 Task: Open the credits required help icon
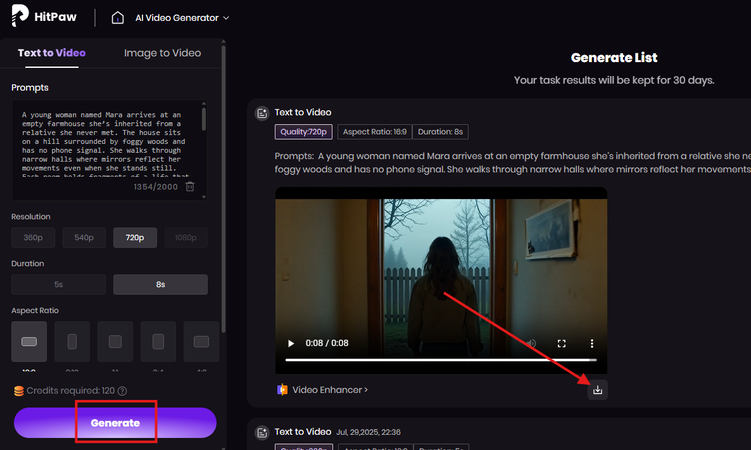122,391
